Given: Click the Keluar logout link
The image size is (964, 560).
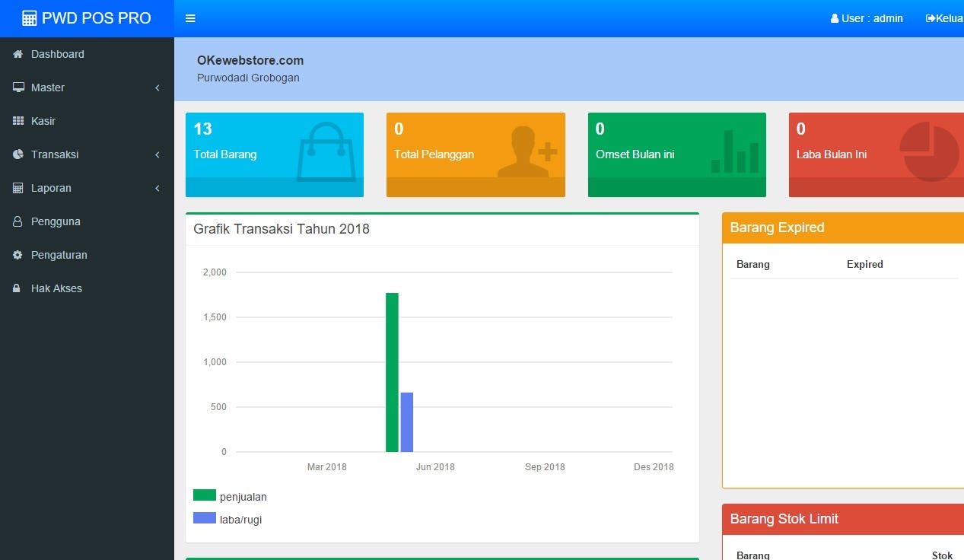Looking at the screenshot, I should (x=945, y=18).
